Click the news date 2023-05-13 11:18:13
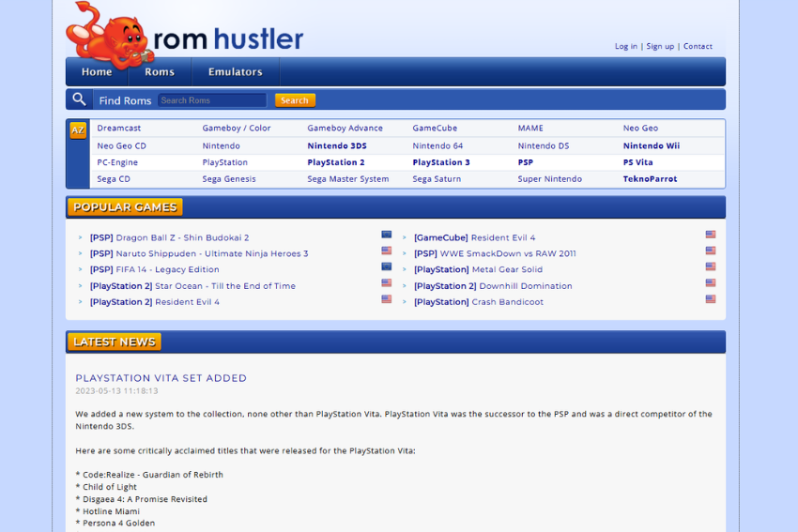The width and height of the screenshot is (798, 532). 116,391
